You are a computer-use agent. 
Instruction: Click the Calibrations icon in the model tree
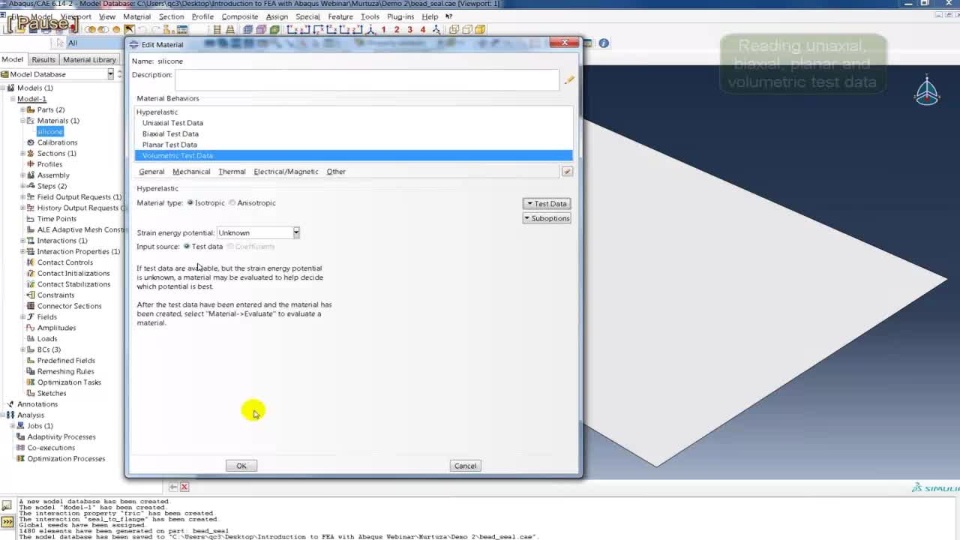[31, 142]
